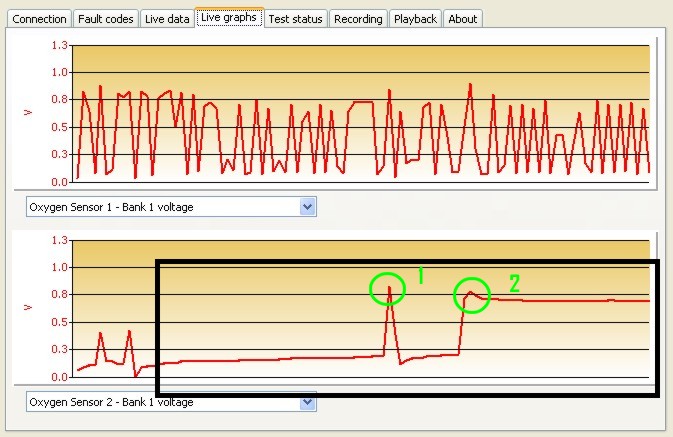The image size is (673, 437).
Task: Open the Recording tab
Action: [358, 19]
